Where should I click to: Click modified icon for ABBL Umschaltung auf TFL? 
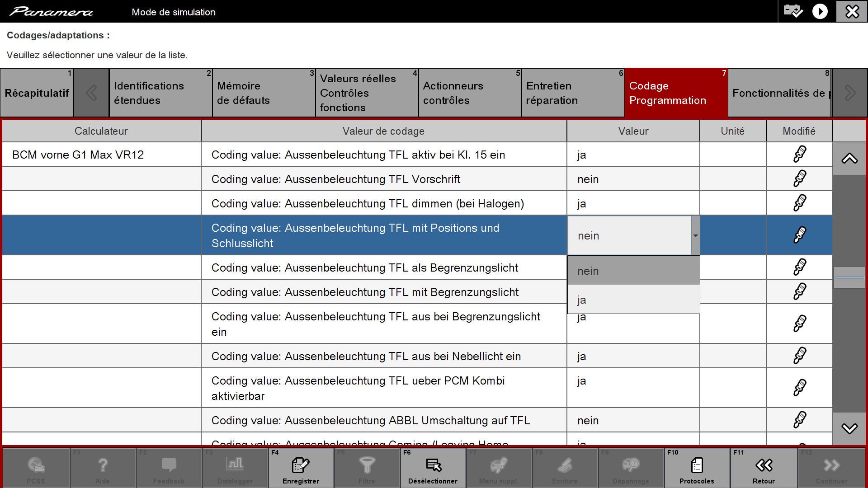click(800, 420)
